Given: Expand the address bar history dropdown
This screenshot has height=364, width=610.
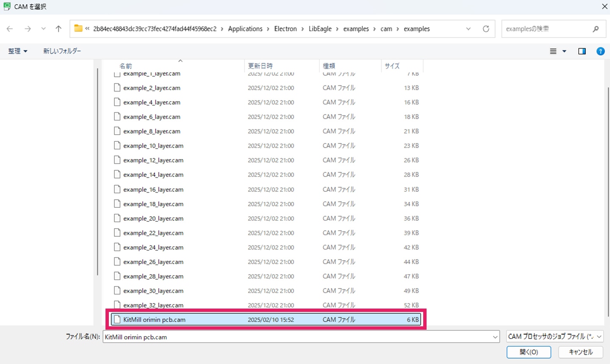Looking at the screenshot, I should pyautogui.click(x=468, y=29).
